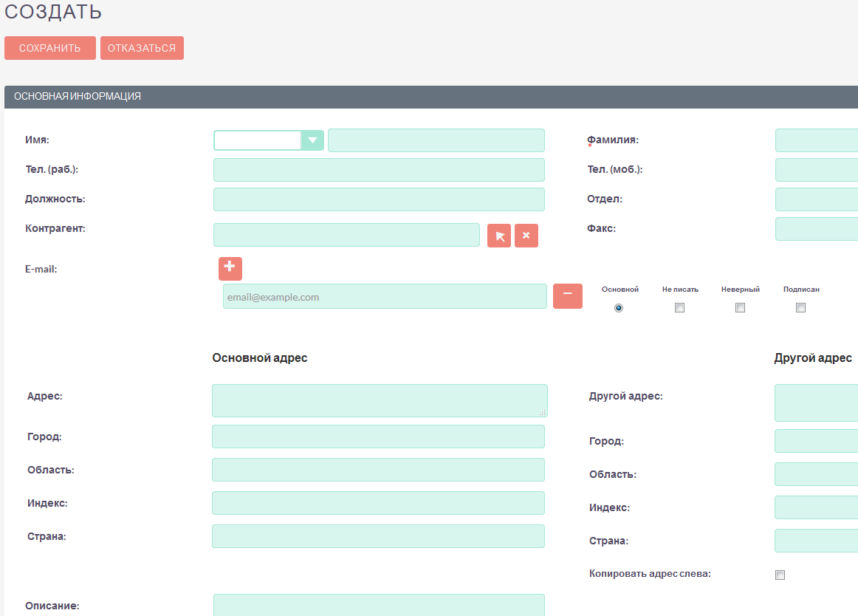Click the Отказаться button
The image size is (858, 616).
click(x=142, y=48)
